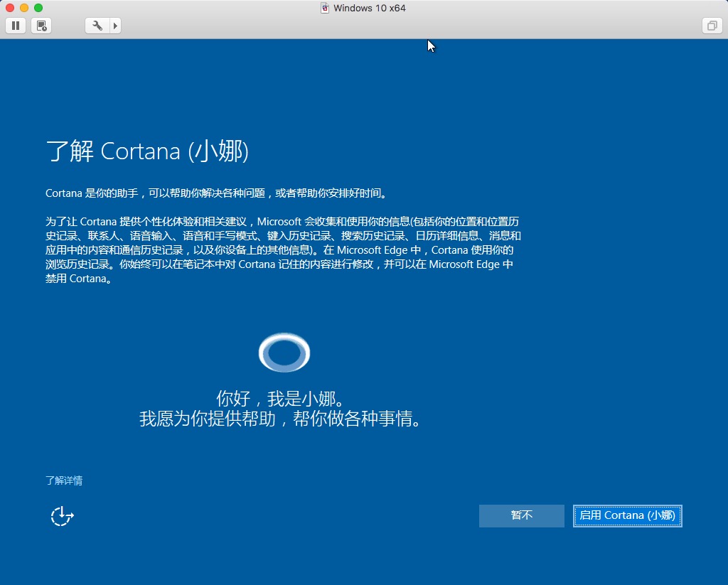Click the sentence starting Cortana 是你的助手
Screen dimensions: 728x585
point(216,193)
